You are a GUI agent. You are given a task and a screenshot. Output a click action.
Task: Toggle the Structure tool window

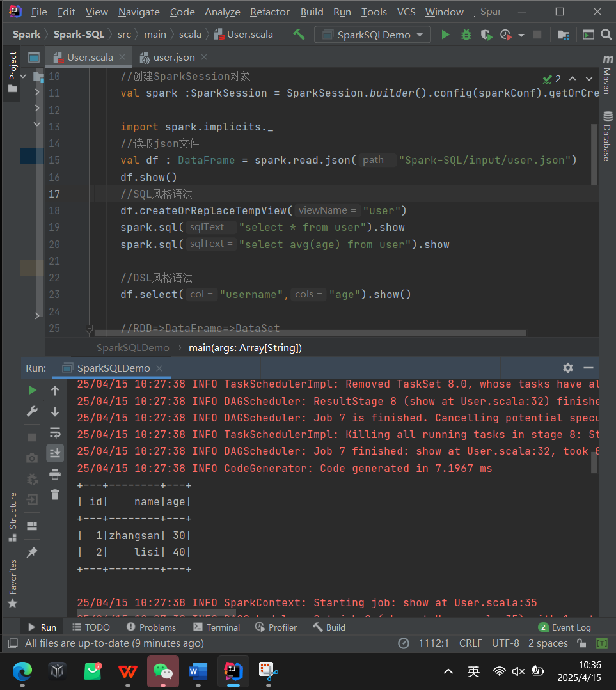[x=12, y=517]
